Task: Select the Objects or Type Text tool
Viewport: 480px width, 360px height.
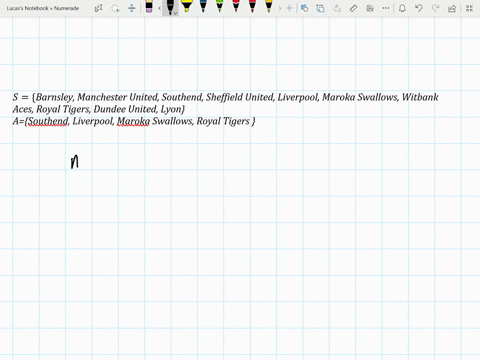Action: click(99, 8)
